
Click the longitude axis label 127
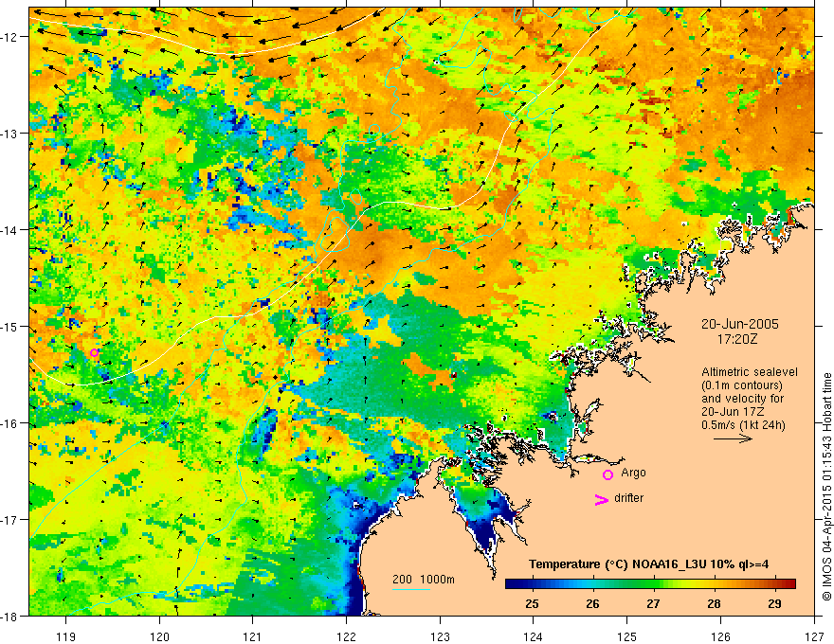coord(814,636)
